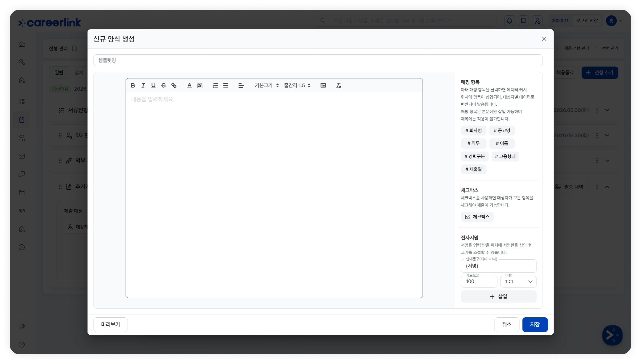Open the careerlink chat widget
641x364 pixels.
pyautogui.click(x=612, y=335)
